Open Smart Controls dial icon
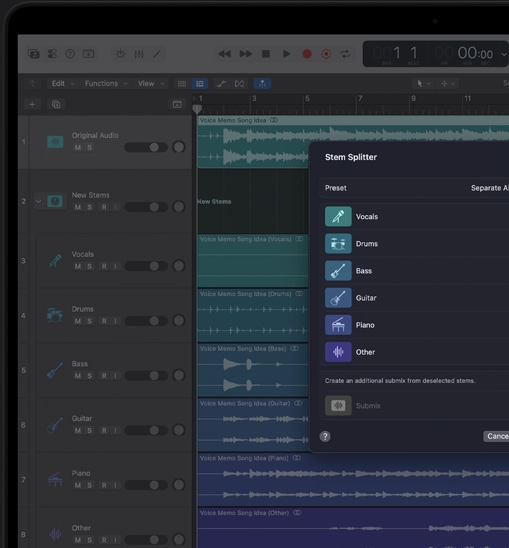The width and height of the screenshot is (509, 548). (120, 54)
